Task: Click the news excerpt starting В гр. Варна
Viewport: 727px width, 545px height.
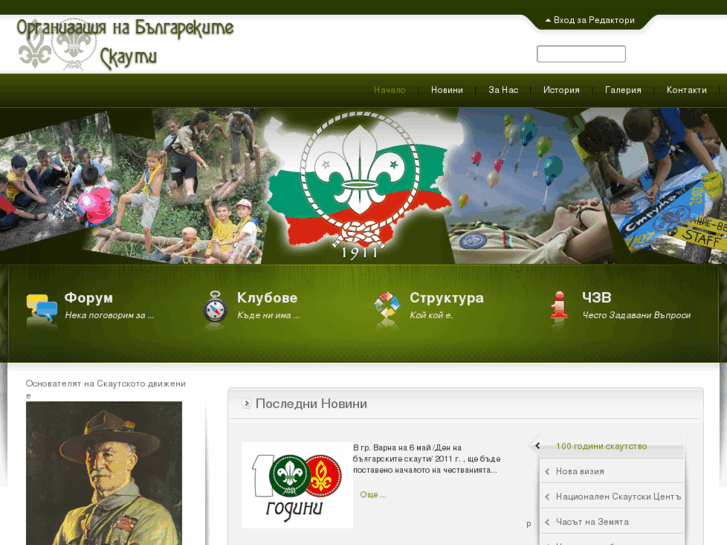Action: point(427,459)
